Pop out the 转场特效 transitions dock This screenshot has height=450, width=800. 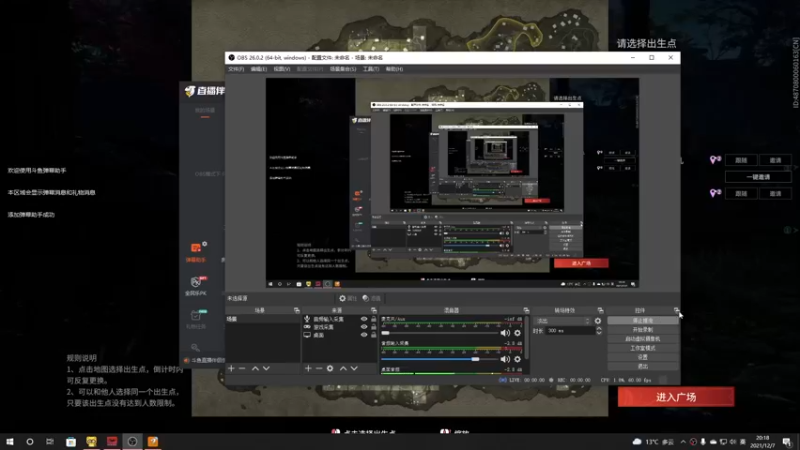click(x=601, y=310)
